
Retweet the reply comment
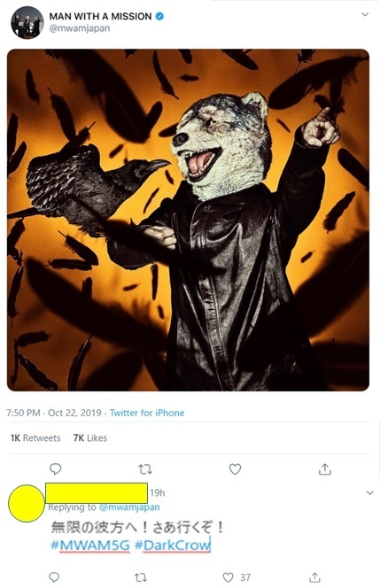pos(141,577)
